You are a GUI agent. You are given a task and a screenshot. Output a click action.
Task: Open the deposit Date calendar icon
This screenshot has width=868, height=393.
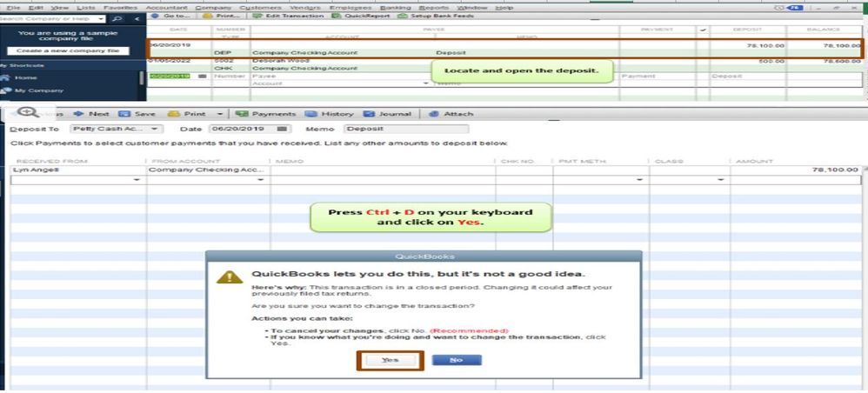click(282, 129)
